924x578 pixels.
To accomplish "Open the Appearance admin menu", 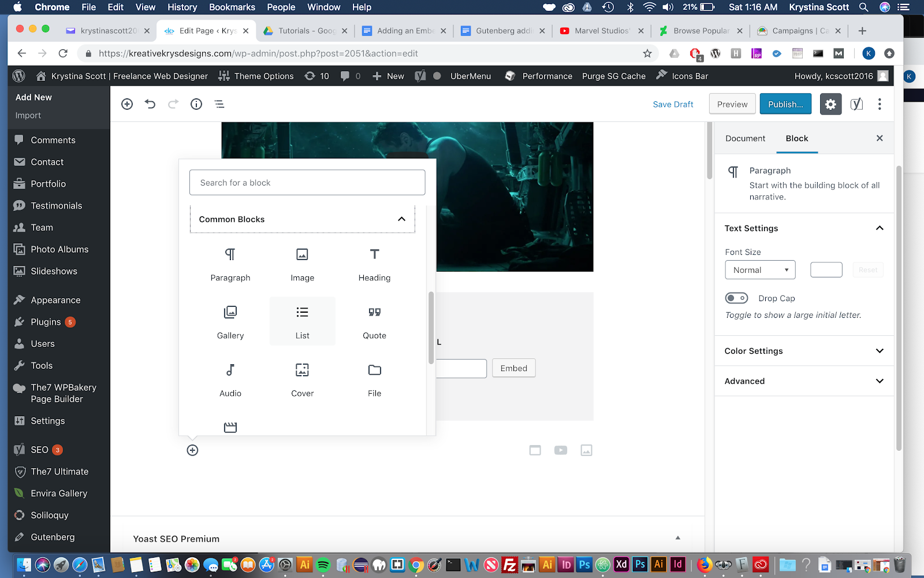I will 55,300.
